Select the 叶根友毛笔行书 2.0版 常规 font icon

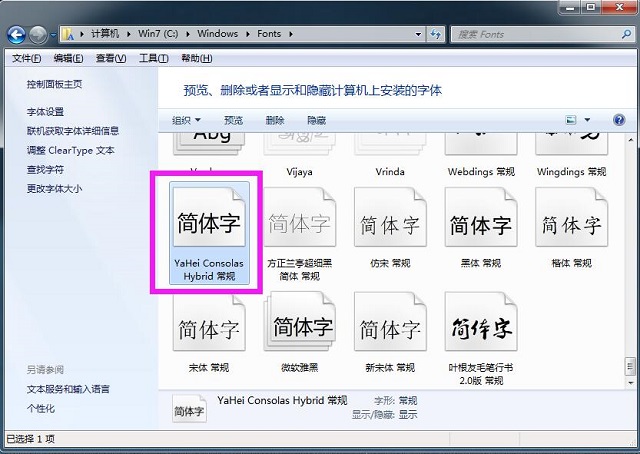(481, 323)
